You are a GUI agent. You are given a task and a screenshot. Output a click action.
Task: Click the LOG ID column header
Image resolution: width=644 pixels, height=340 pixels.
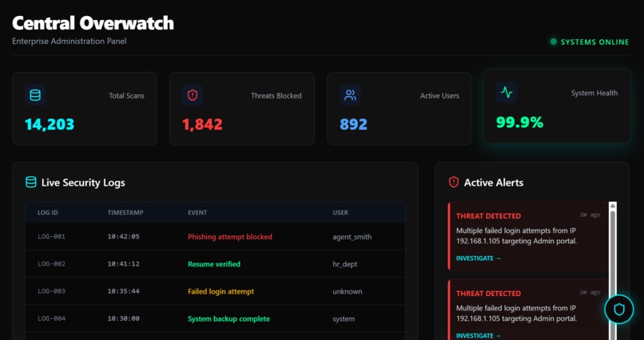48,213
